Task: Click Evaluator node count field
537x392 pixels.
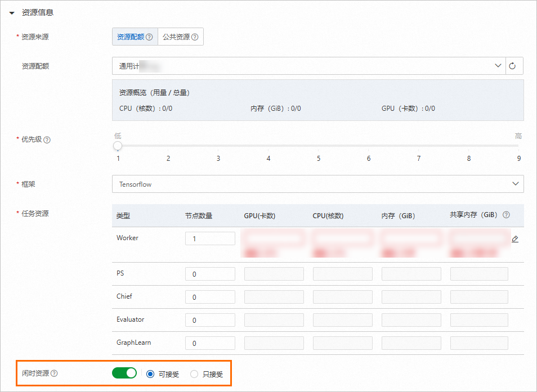Action: 211,320
